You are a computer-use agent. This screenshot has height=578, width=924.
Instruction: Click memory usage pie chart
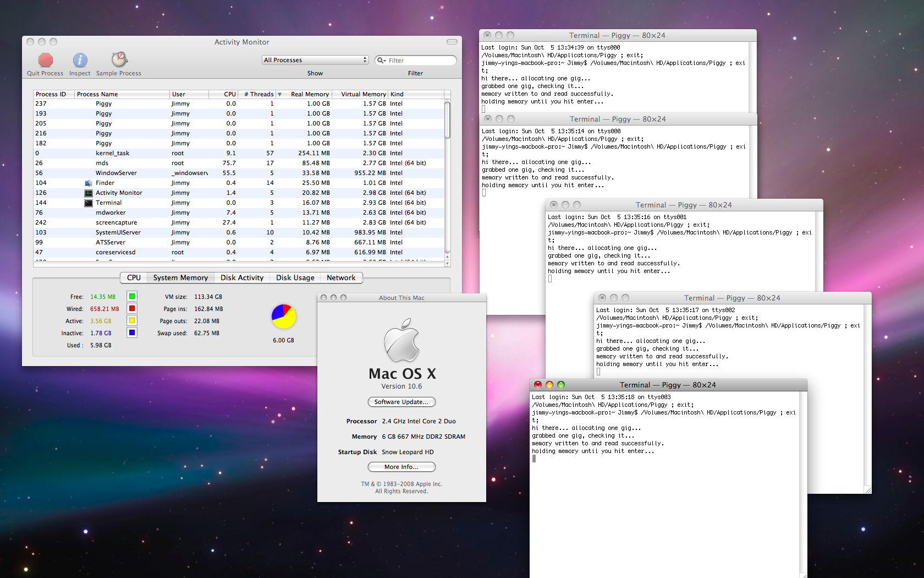pos(284,317)
